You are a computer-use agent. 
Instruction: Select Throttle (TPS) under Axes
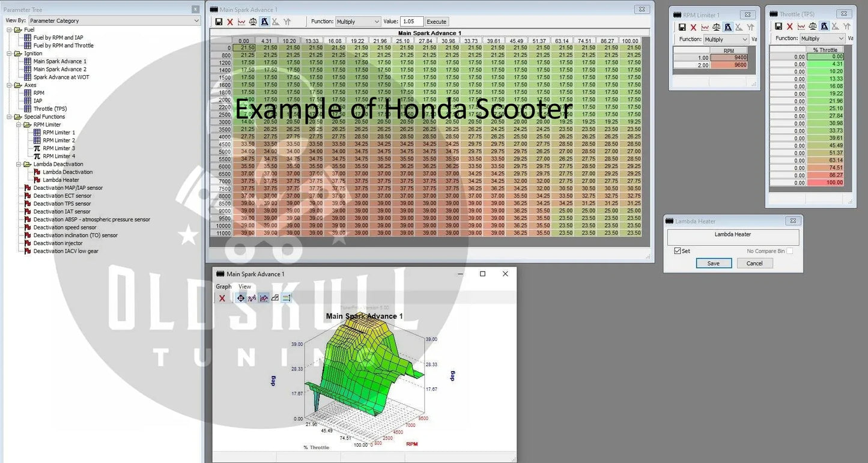tap(50, 109)
